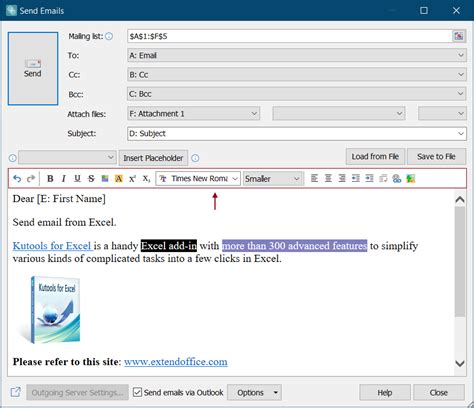Center align text

click(x=328, y=179)
